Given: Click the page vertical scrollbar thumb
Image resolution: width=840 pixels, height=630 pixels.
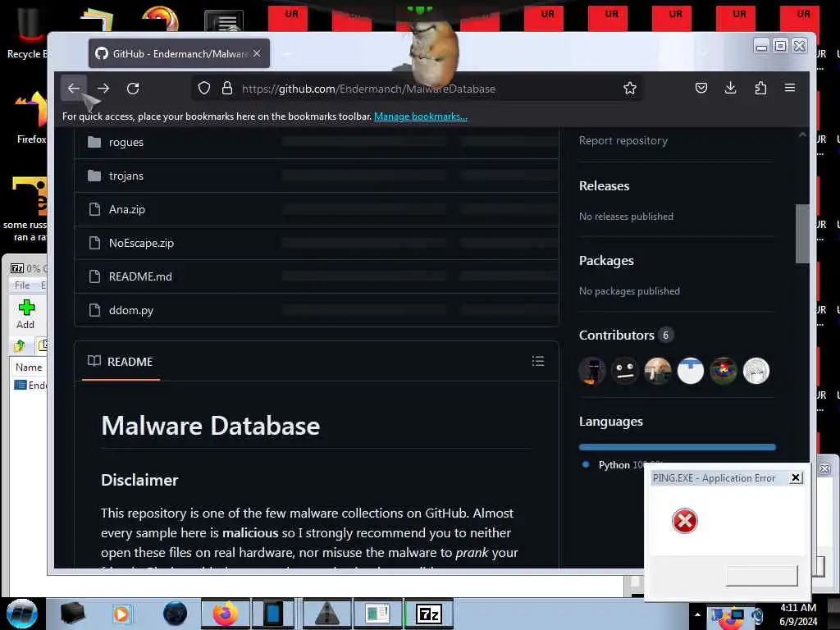Looking at the screenshot, I should [802, 234].
